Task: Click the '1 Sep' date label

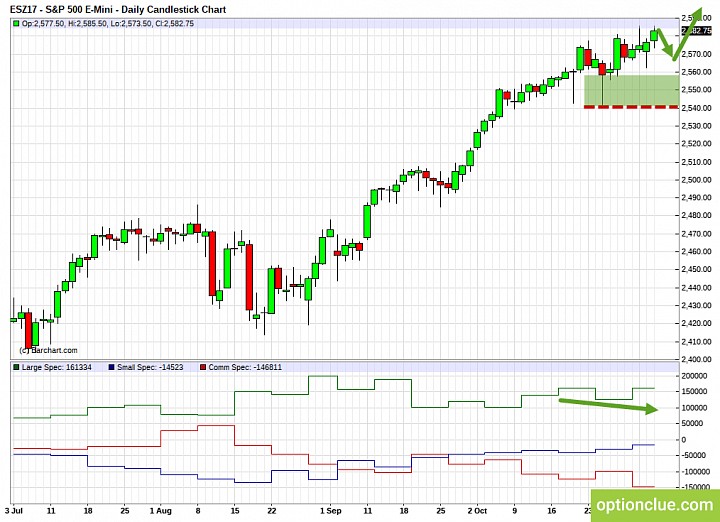Action: tap(331, 511)
